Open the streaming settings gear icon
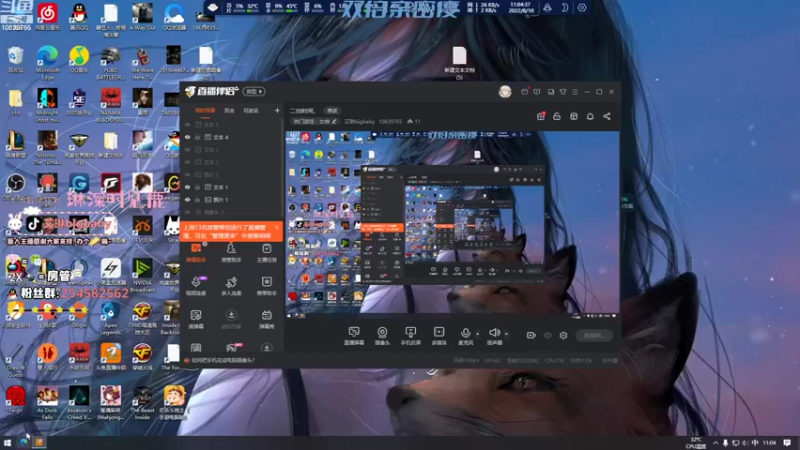 point(563,335)
